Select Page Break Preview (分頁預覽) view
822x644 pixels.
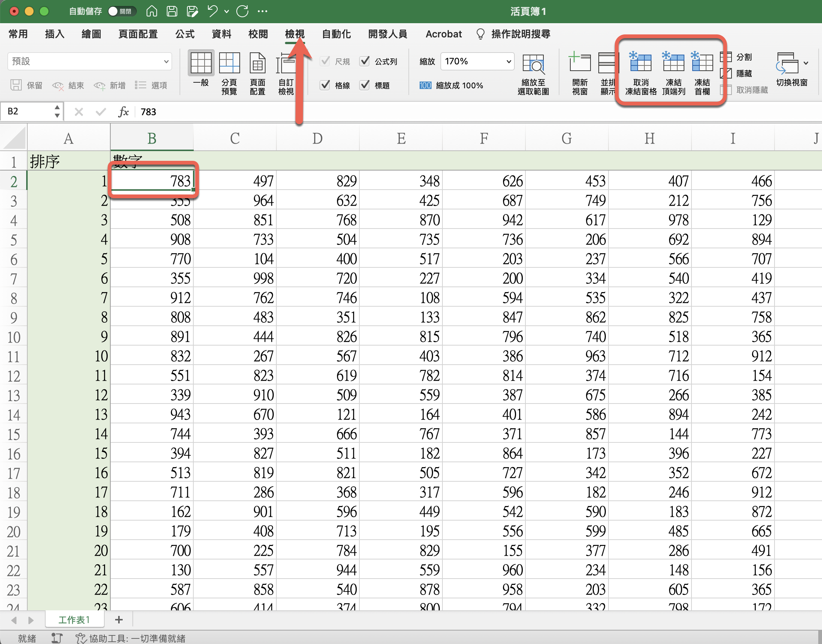[229, 63]
